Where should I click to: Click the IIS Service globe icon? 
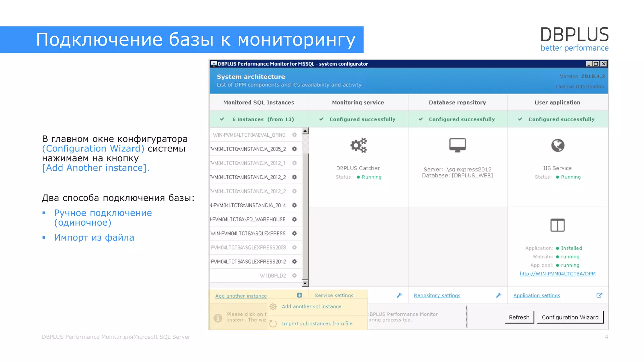[x=558, y=145]
